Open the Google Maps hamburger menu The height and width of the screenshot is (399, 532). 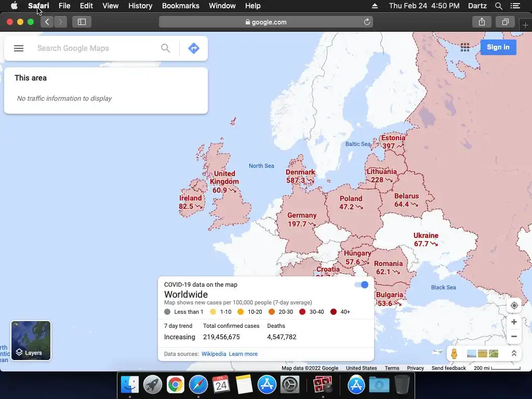pos(19,48)
